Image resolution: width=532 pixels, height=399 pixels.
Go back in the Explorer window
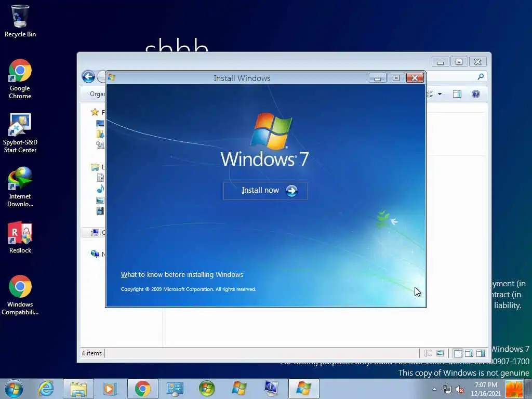pos(88,77)
